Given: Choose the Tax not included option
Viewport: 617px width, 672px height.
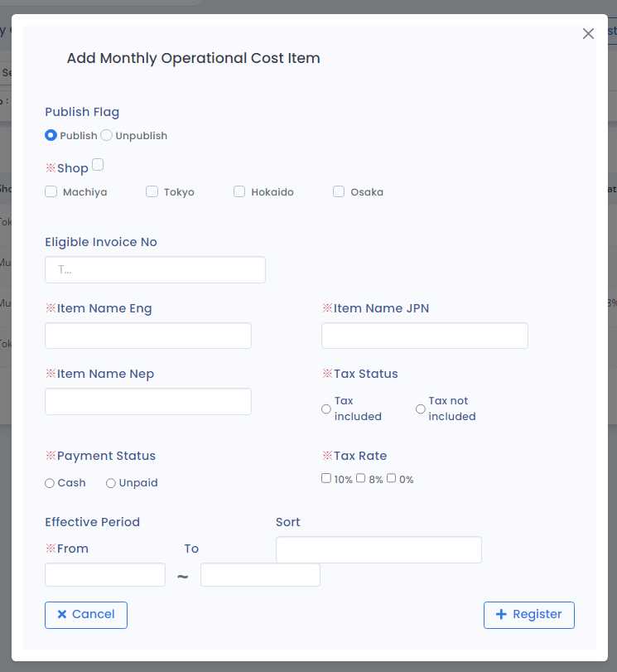Looking at the screenshot, I should 421,409.
